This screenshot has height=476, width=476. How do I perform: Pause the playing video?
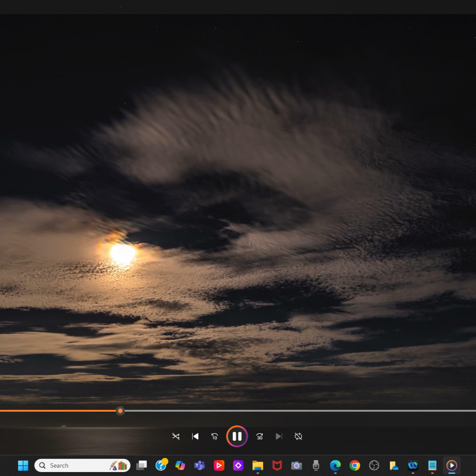tap(237, 436)
